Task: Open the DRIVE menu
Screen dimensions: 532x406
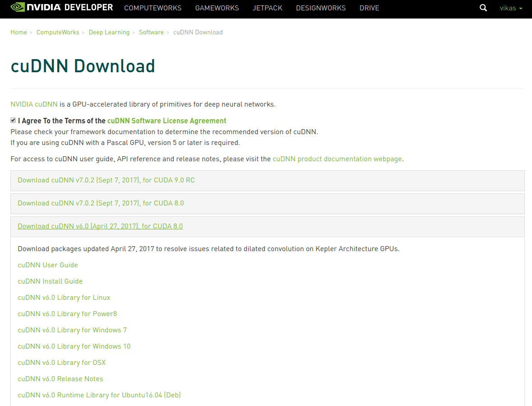Action: point(369,8)
